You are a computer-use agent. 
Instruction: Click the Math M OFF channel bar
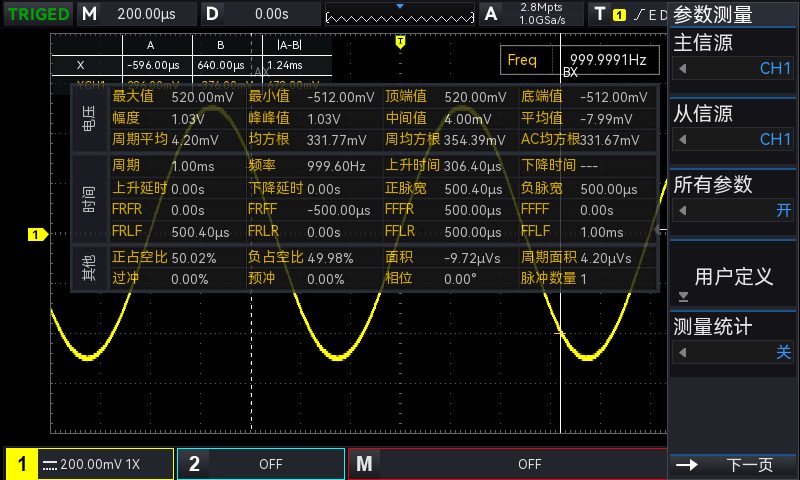[508, 464]
